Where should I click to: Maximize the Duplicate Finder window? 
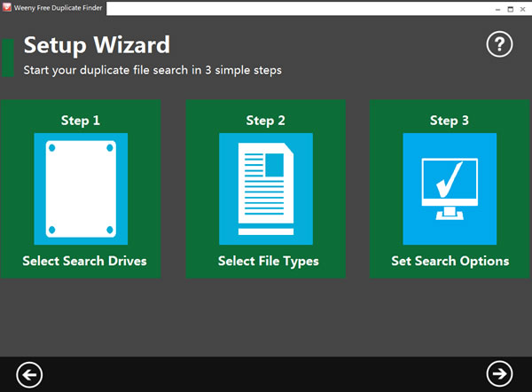click(508, 8)
